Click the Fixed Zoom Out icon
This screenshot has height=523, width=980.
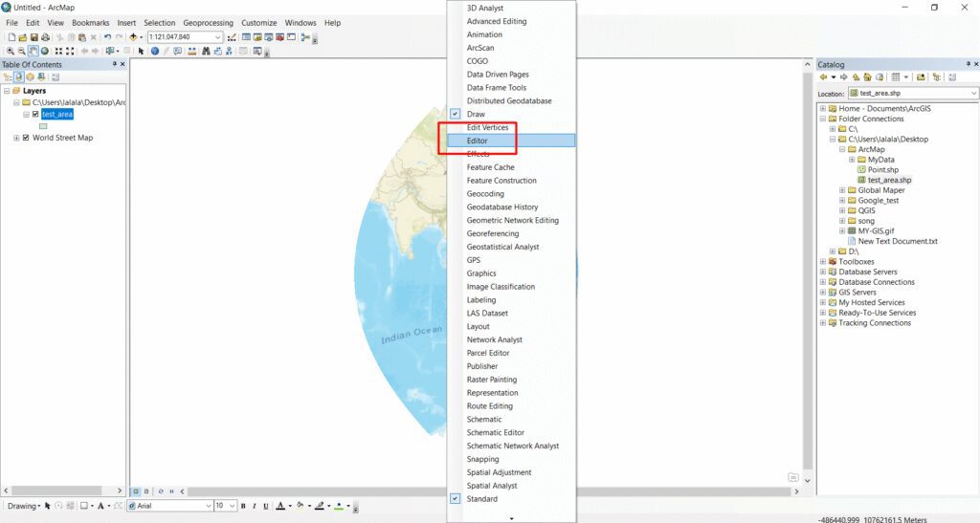70,52
